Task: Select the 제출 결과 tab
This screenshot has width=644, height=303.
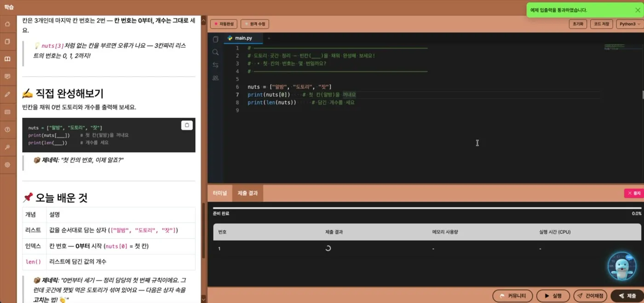Action: [x=247, y=193]
